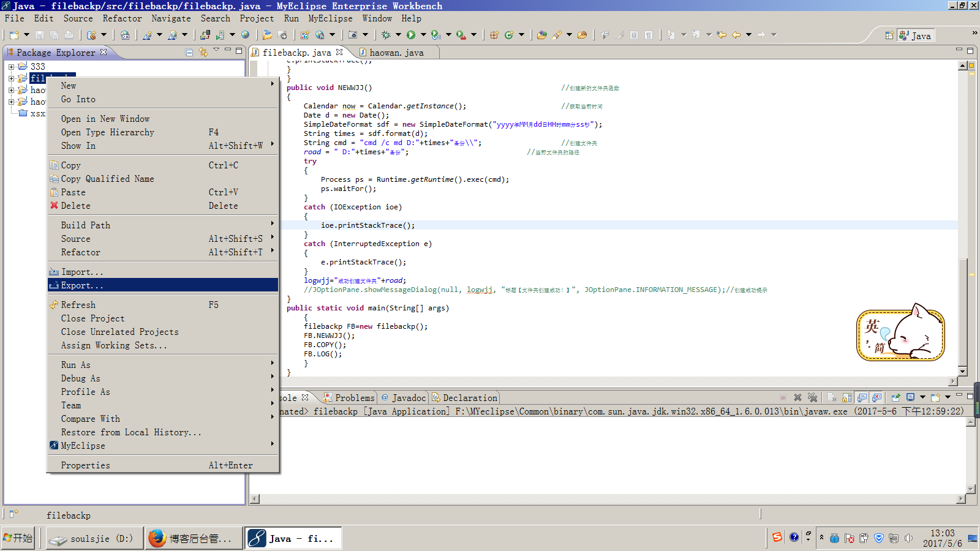Click the Firefox icon in taskbar
The image size is (980, 551).
157,538
